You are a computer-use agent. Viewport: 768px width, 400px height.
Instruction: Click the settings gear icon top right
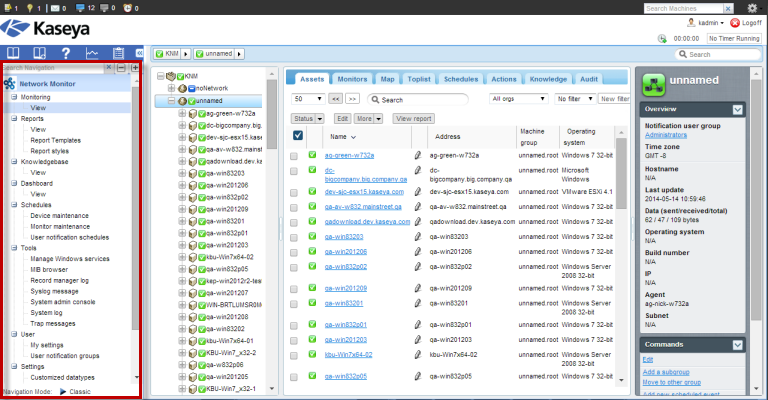(x=752, y=8)
